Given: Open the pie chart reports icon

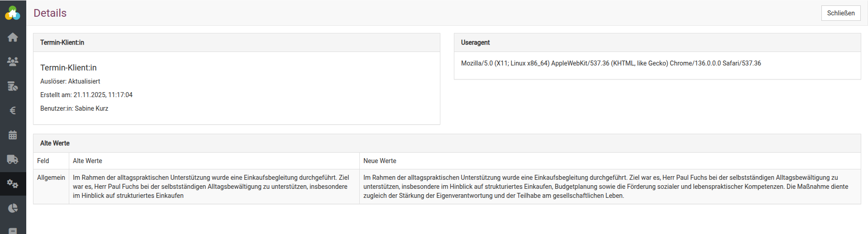Looking at the screenshot, I should pos(13,208).
